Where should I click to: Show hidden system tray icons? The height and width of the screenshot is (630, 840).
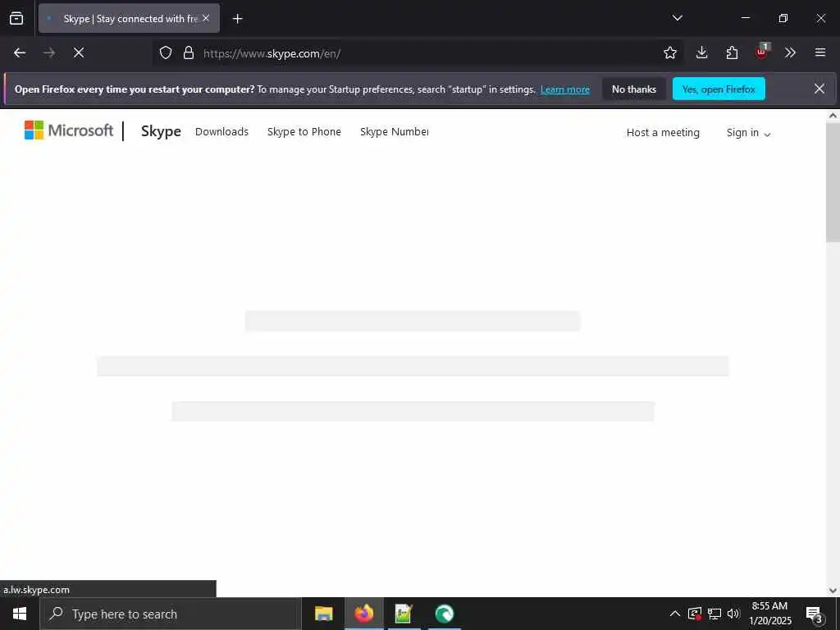(675, 614)
